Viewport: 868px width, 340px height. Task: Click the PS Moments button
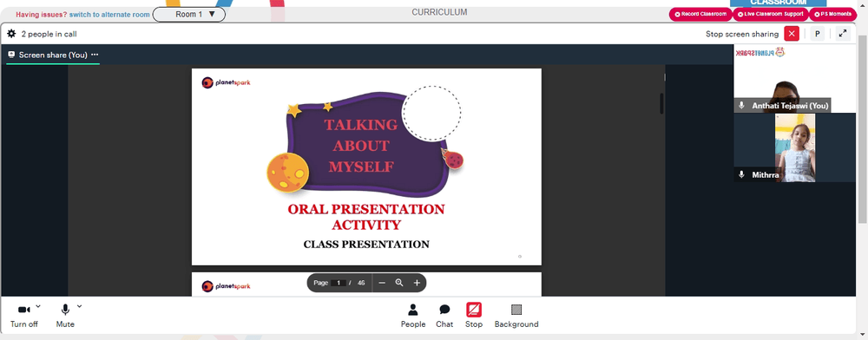[832, 15]
